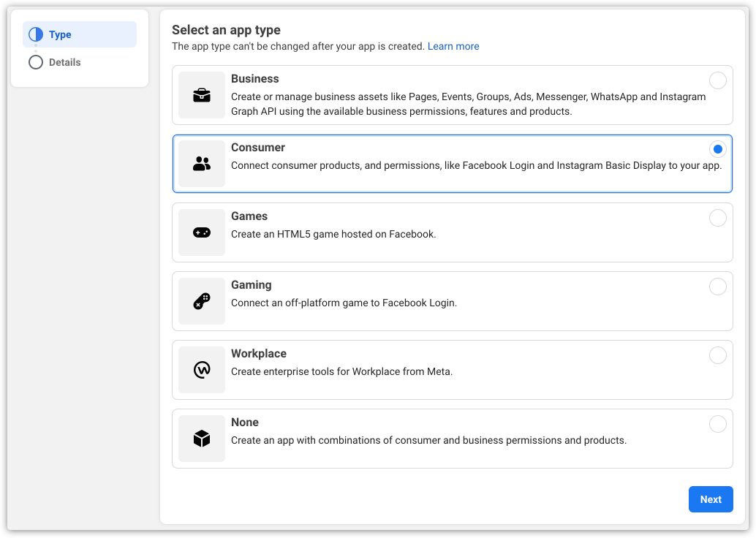Screen dimensions: 756x538
Task: Click the None cube icon
Action: coord(202,439)
